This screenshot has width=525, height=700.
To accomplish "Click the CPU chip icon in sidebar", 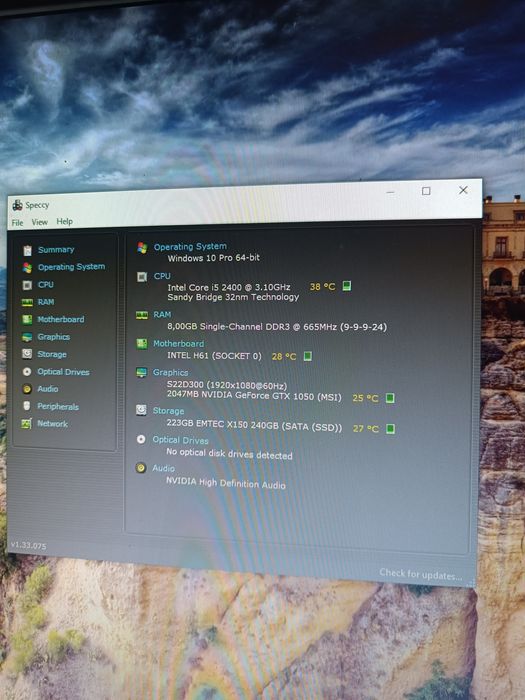I will 27,285.
